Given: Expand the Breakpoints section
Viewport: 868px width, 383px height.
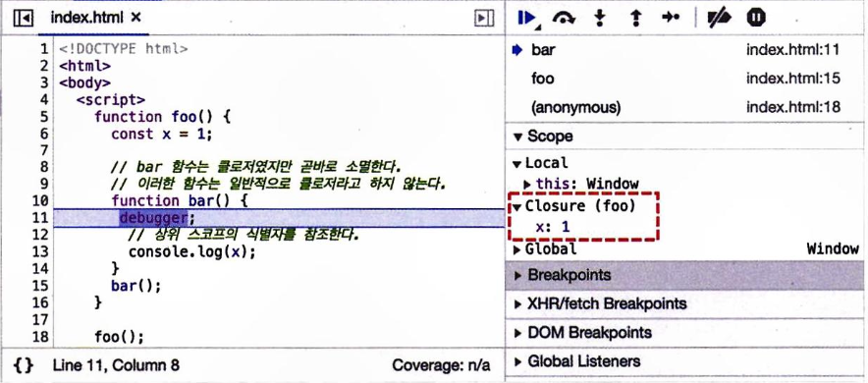Looking at the screenshot, I should 518,275.
